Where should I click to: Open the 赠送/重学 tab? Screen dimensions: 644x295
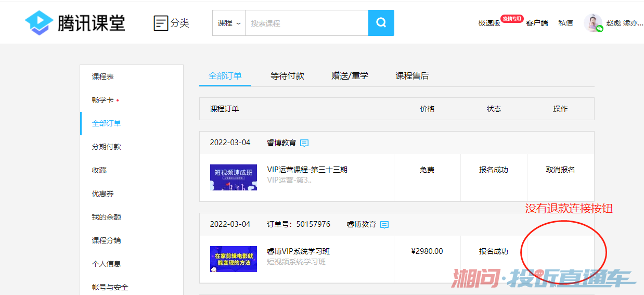(350, 76)
